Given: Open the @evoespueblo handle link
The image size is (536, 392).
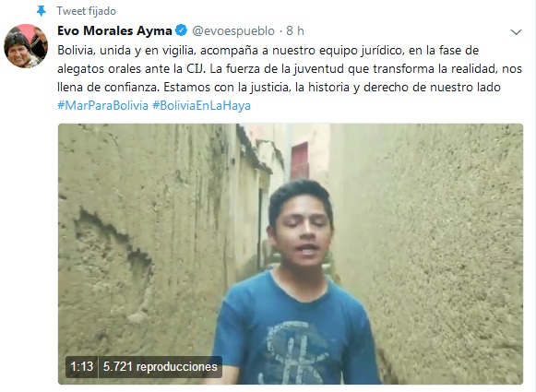Looking at the screenshot, I should point(233,30).
